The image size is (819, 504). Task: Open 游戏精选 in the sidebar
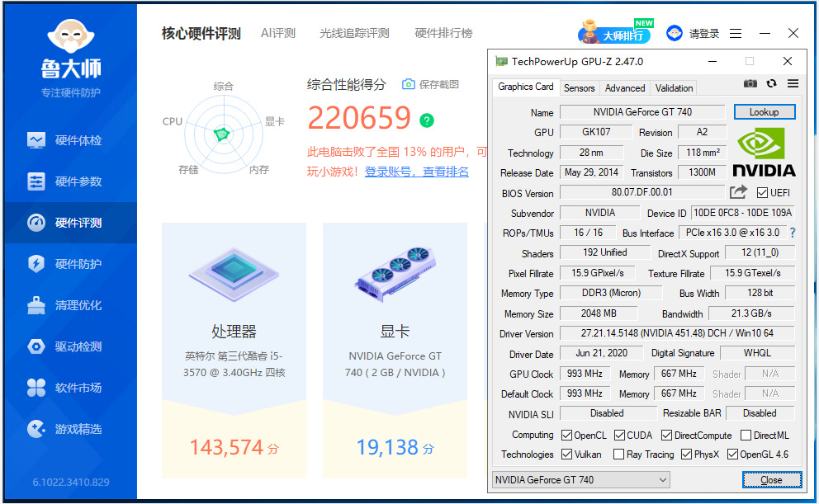[70, 429]
